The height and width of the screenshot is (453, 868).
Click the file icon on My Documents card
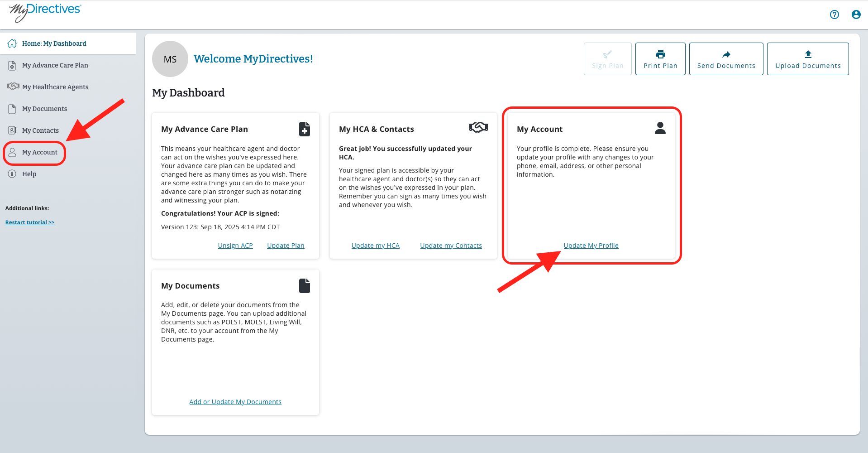click(x=305, y=286)
